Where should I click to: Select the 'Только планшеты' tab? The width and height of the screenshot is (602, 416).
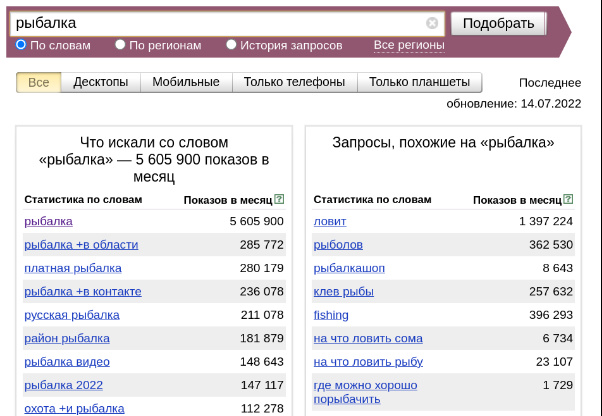pyautogui.click(x=419, y=83)
